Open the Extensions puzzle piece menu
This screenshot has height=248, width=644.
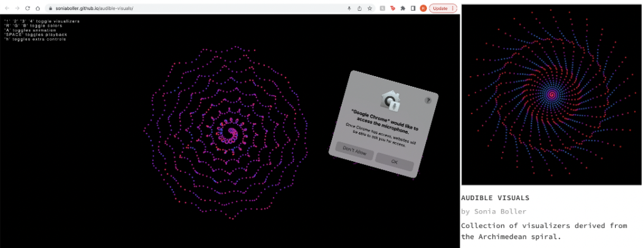[403, 8]
